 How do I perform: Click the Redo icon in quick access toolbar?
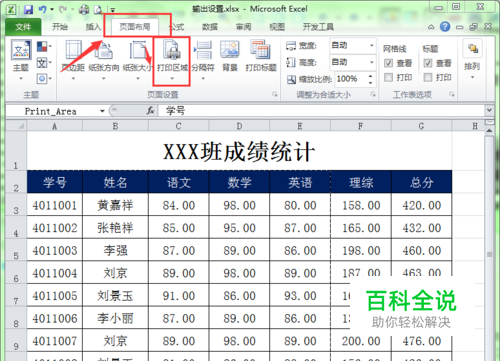tap(63, 9)
